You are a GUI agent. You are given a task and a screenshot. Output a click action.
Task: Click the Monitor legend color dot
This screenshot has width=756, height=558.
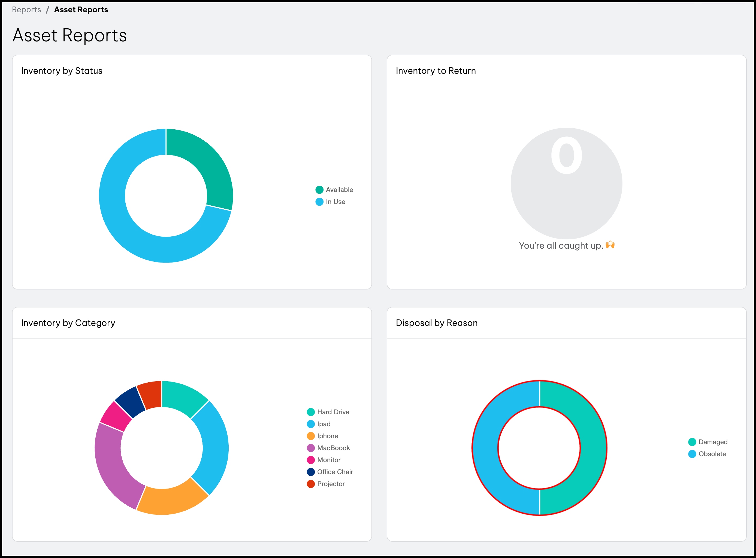pos(311,460)
